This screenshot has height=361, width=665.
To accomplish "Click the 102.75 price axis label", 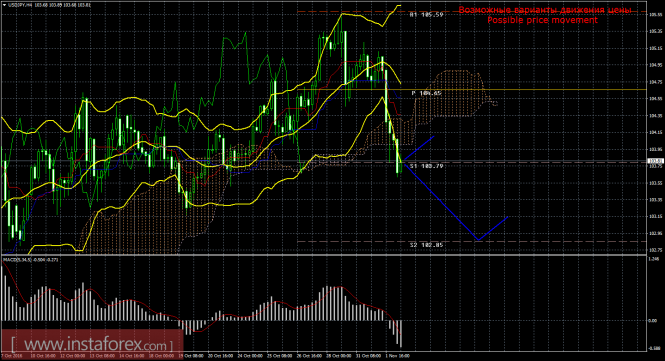I will pyautogui.click(x=655, y=250).
